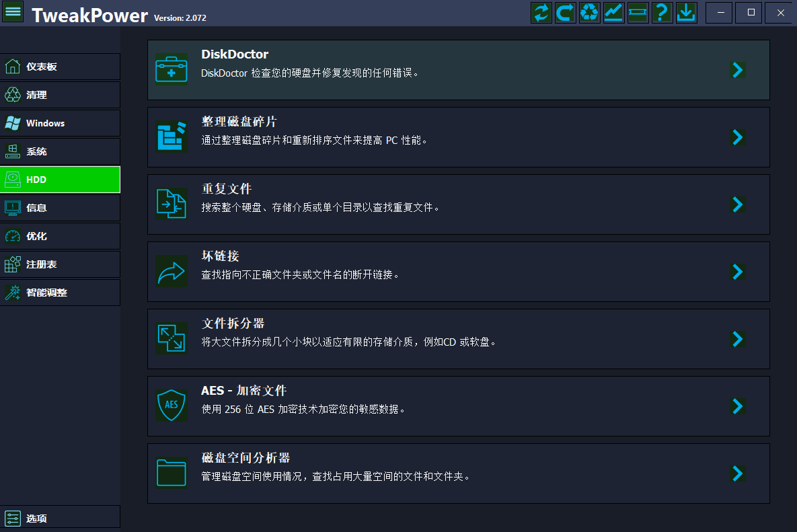Click the AES shield encryption icon
797x532 pixels.
(172, 406)
